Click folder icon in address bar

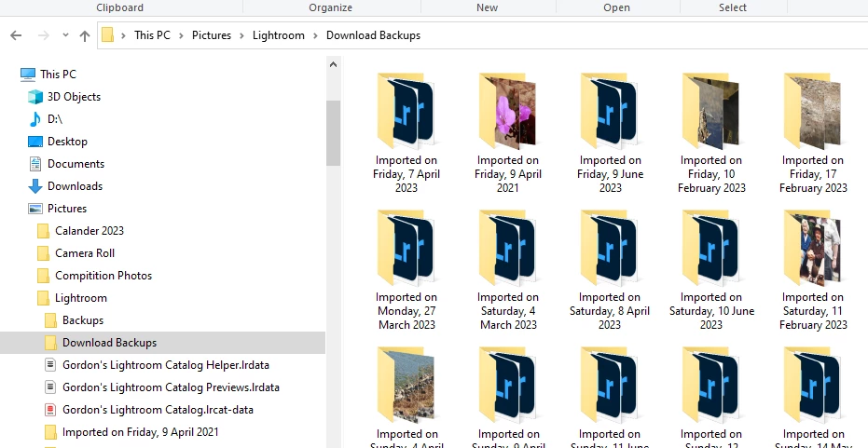[x=108, y=35]
